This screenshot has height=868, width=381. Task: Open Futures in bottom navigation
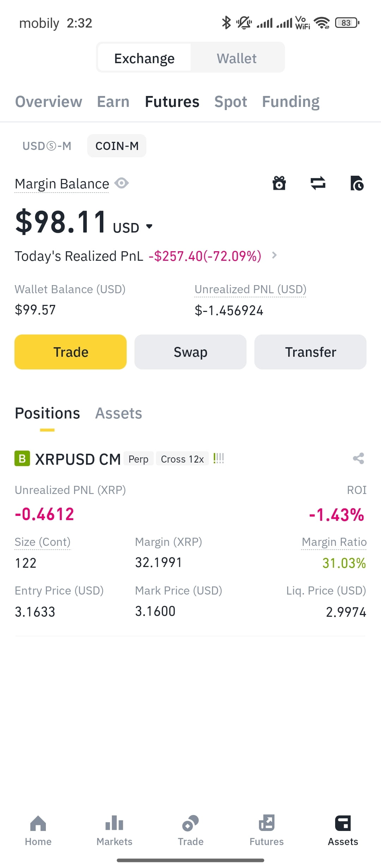pos(267,831)
